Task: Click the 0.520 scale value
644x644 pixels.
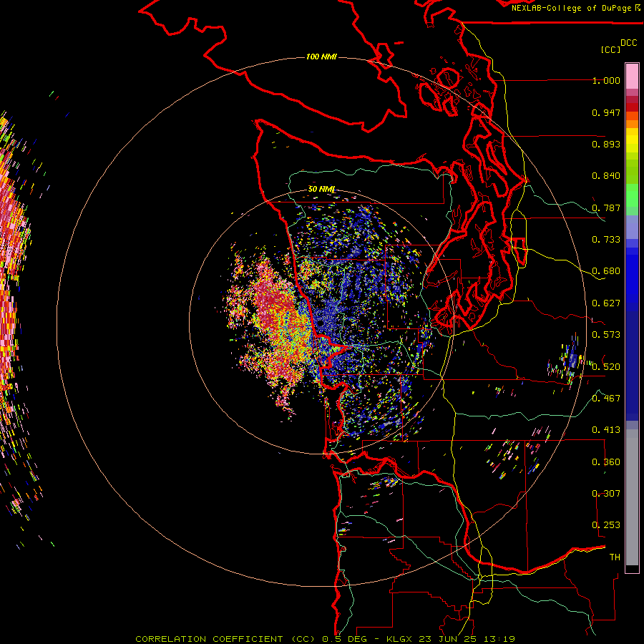Action: 606,367
